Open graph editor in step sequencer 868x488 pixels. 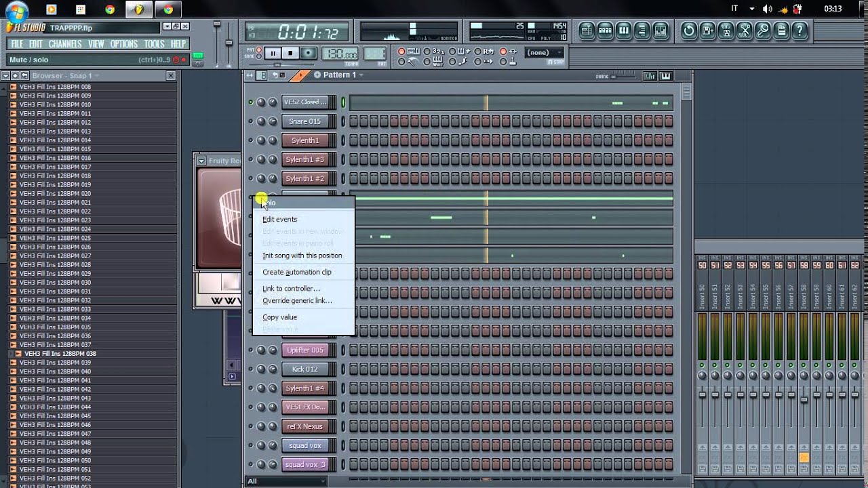649,76
